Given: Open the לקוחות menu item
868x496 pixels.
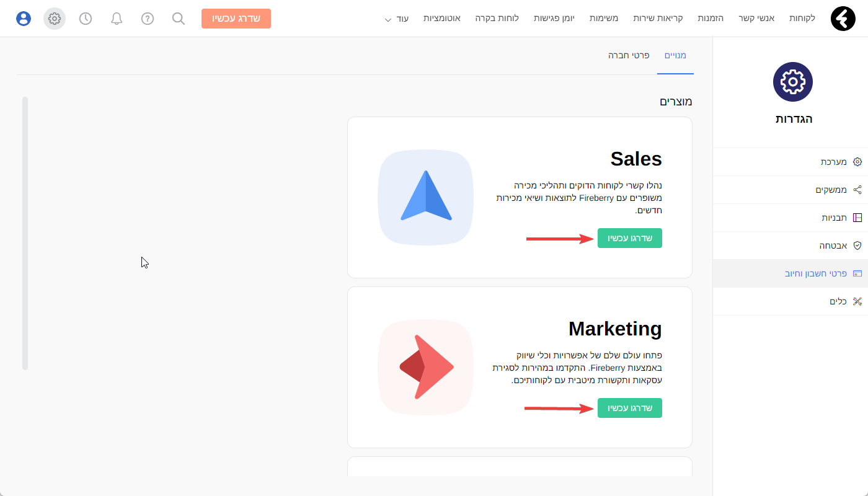Looking at the screenshot, I should pyautogui.click(x=802, y=19).
